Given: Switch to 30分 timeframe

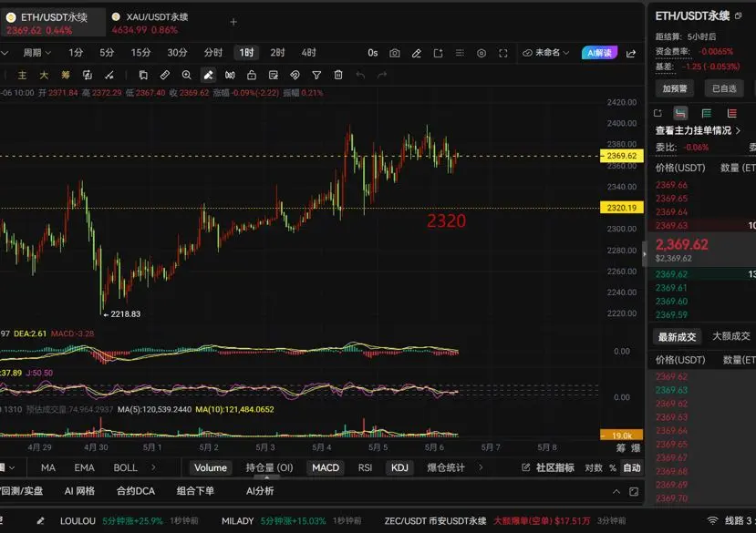Looking at the screenshot, I should 177,53.
